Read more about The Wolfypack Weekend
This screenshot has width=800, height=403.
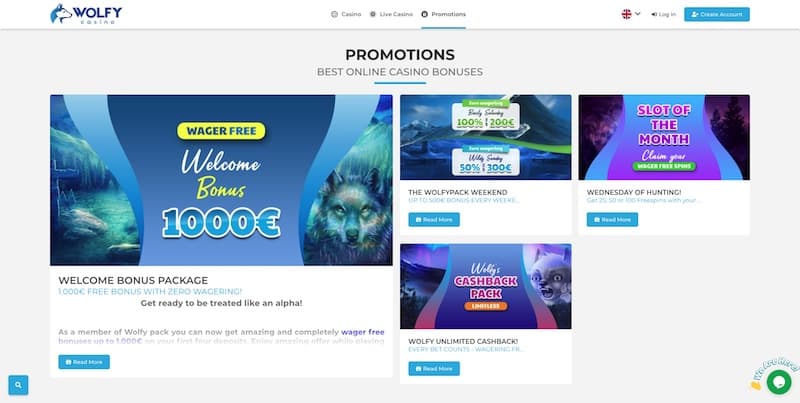[x=434, y=220]
